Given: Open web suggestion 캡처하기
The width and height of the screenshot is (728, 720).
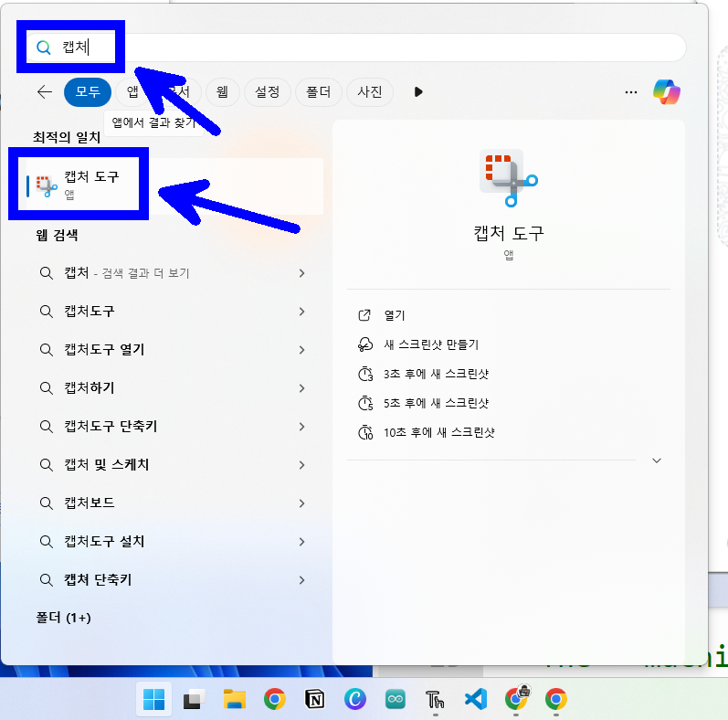Looking at the screenshot, I should click(x=90, y=388).
